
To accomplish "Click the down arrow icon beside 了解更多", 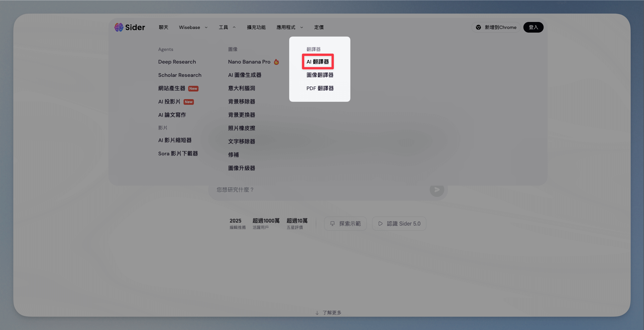I will coord(317,313).
